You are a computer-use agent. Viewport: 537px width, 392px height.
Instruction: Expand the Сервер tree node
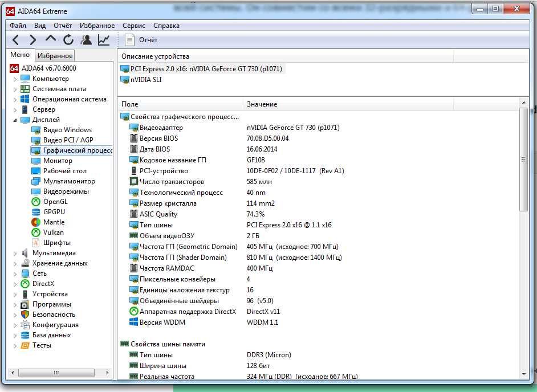click(x=15, y=110)
